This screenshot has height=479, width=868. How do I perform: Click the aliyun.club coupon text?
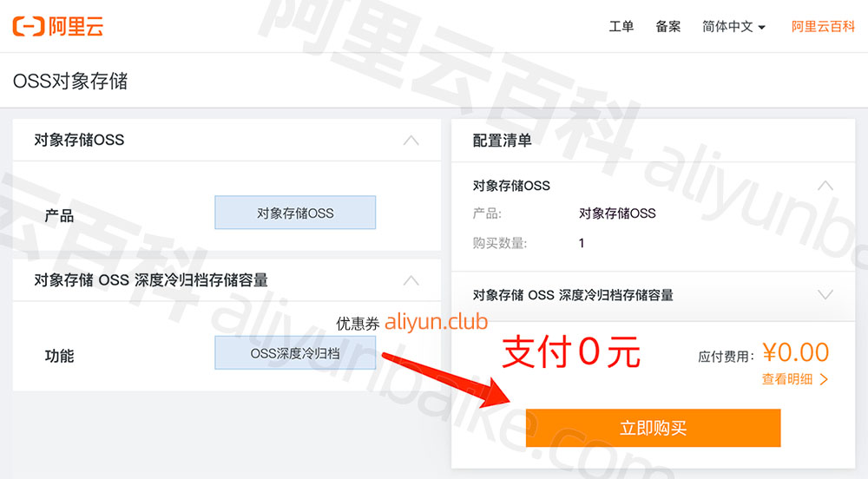click(x=436, y=323)
